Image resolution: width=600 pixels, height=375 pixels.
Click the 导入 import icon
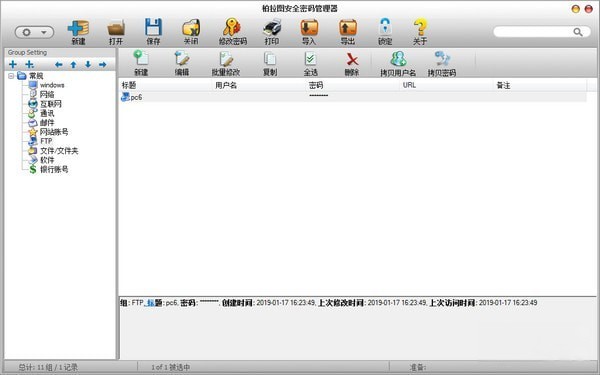[x=309, y=27]
